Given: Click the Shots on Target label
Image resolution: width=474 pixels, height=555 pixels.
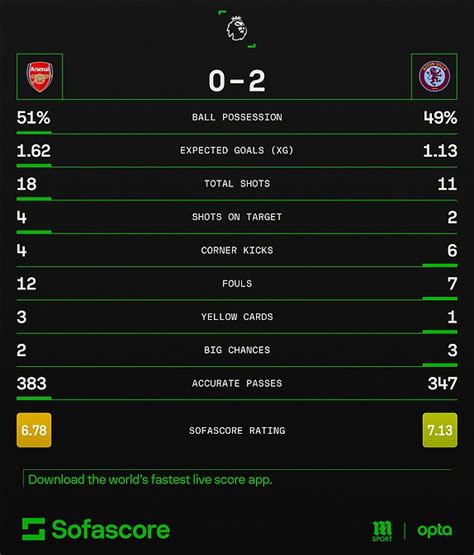Looking at the screenshot, I should (x=237, y=217).
